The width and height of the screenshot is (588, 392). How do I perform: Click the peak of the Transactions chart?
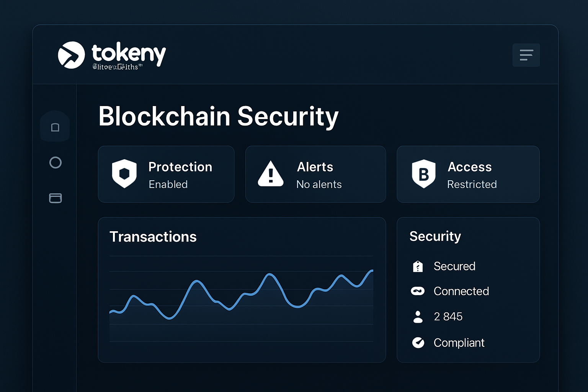click(372, 271)
